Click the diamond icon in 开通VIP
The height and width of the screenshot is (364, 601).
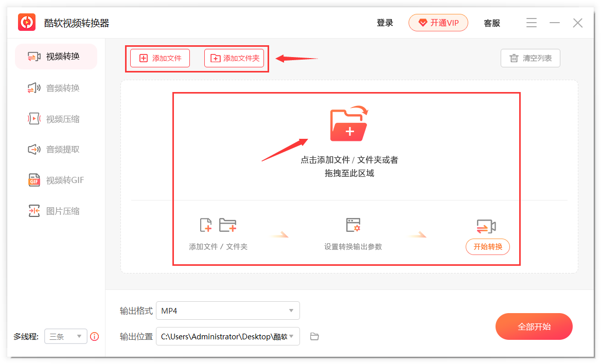point(423,23)
